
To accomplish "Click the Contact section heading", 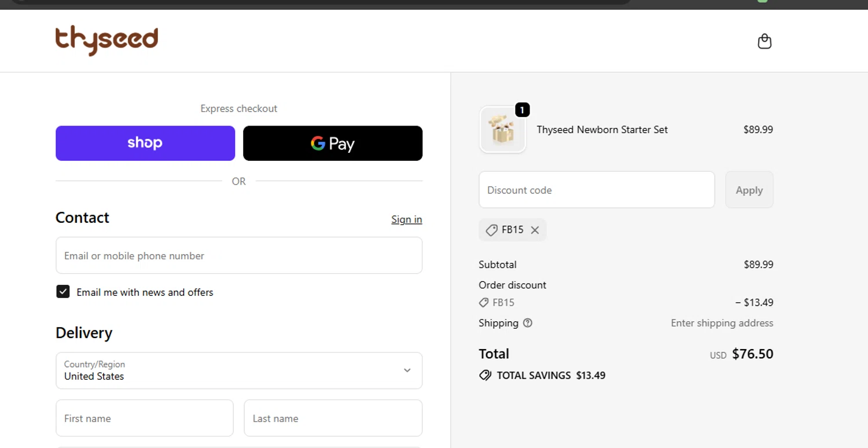I will point(82,218).
